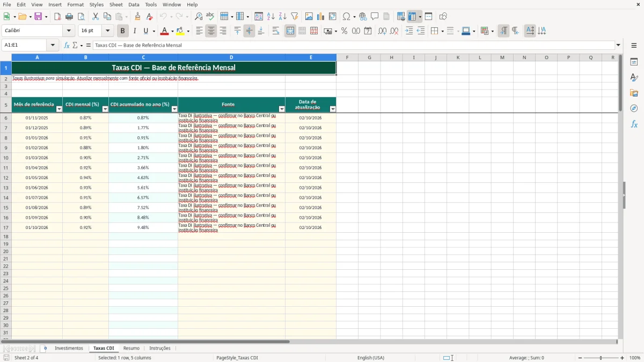Screen dimensions: 644x362
Task: Click the Define Print Area icon
Action: click(x=401, y=17)
